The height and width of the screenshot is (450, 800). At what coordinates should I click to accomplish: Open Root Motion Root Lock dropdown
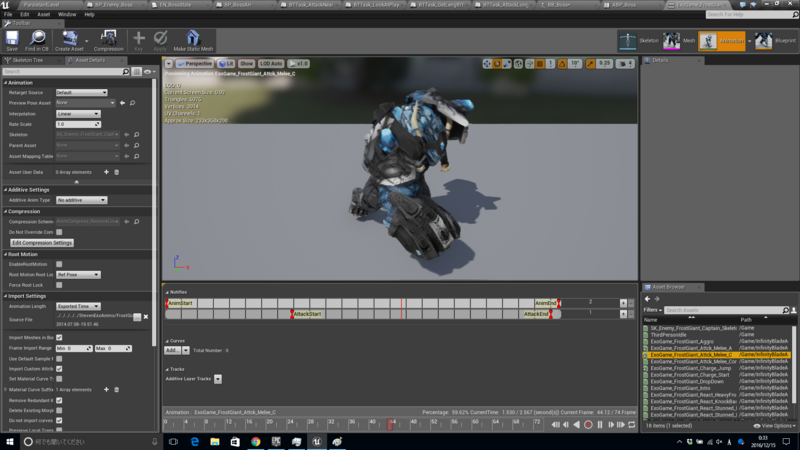(78, 274)
